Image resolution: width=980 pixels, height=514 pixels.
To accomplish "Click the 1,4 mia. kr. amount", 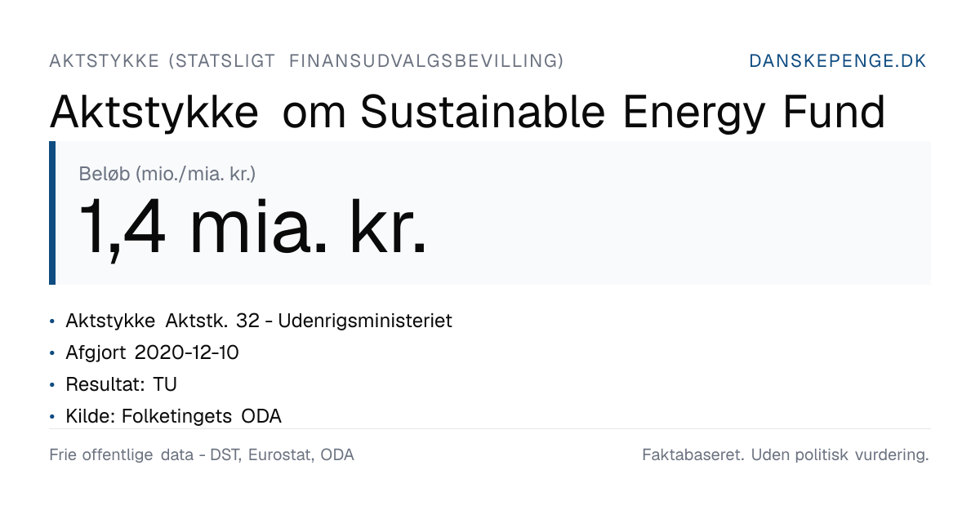I will (252, 228).
